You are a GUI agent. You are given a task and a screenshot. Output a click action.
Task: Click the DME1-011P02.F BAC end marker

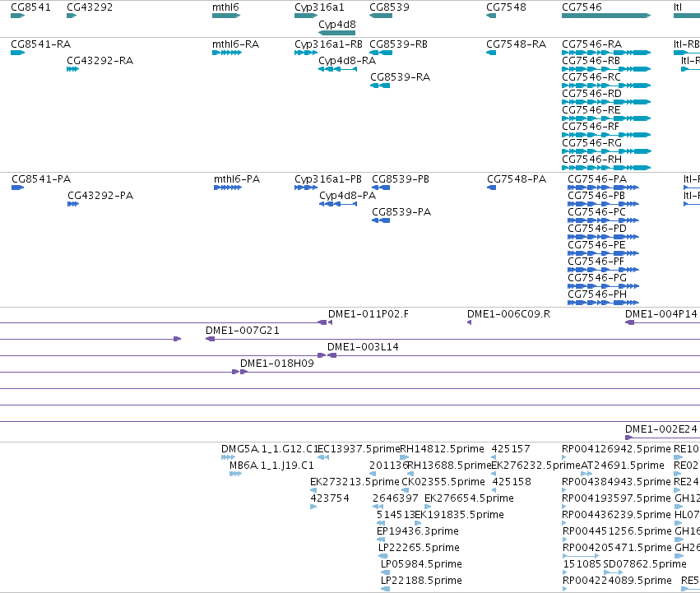tap(330, 322)
